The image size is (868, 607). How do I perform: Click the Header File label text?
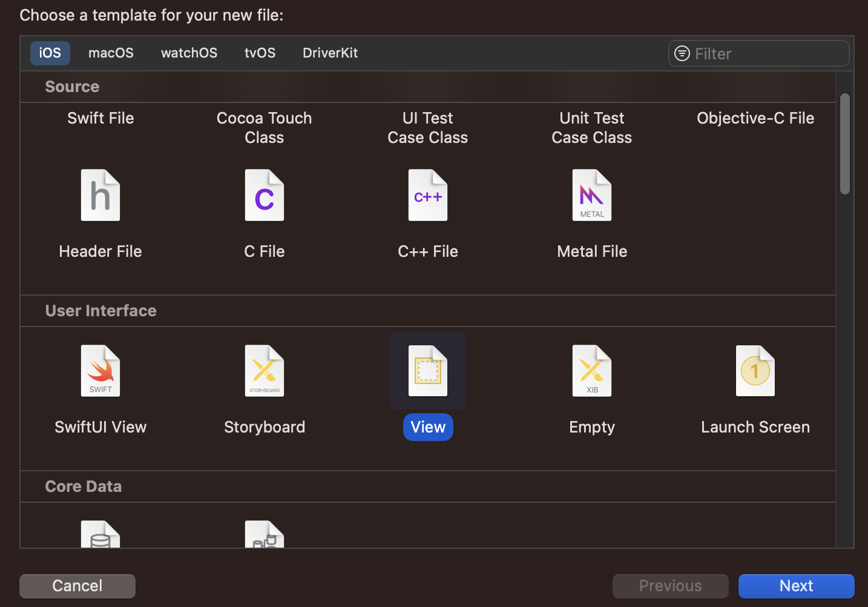click(x=100, y=251)
